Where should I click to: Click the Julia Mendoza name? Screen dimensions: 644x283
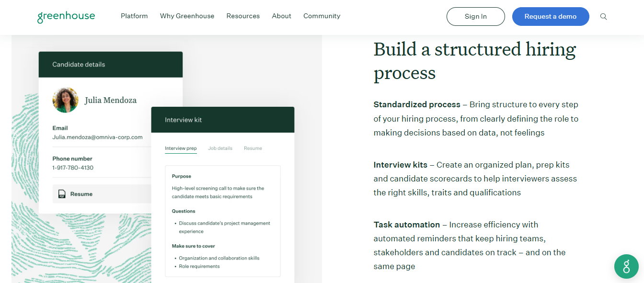pyautogui.click(x=111, y=100)
